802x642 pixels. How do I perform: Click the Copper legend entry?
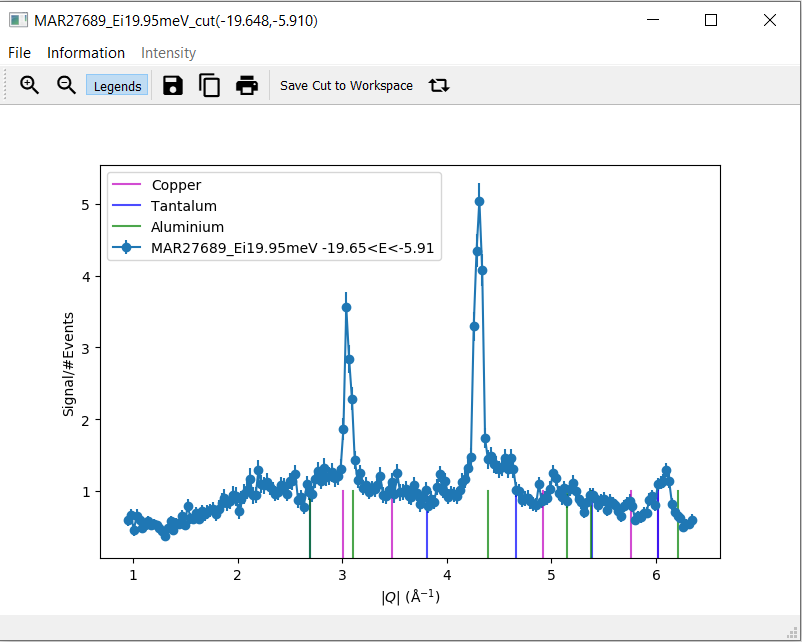pos(176,185)
